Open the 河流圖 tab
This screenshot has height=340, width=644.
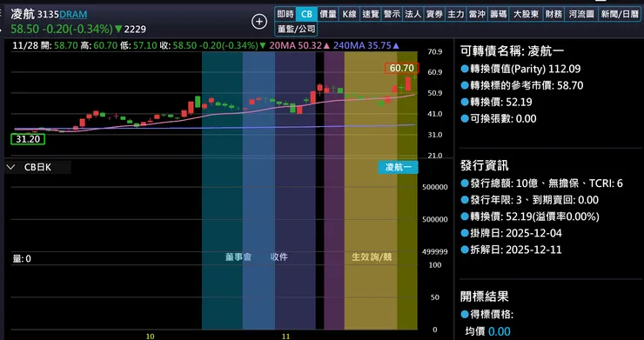coord(581,15)
